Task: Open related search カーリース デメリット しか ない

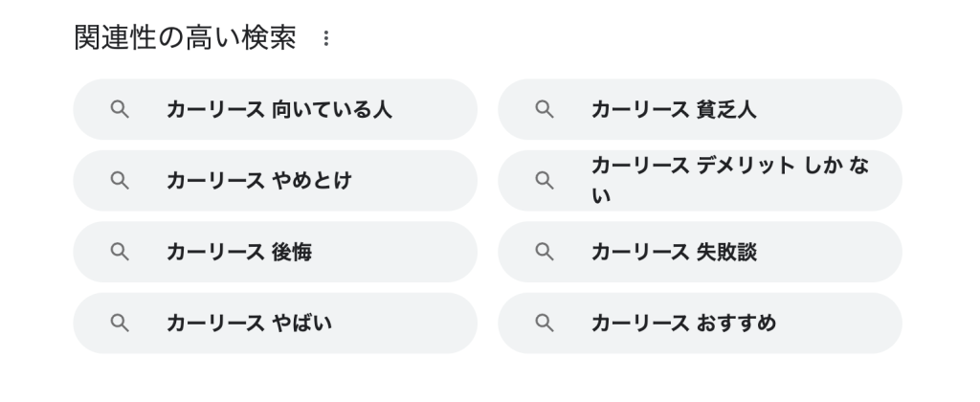Action: coord(700,181)
